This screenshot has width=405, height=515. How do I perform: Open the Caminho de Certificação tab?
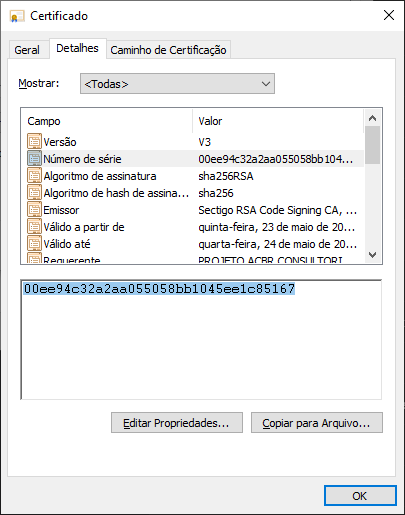click(x=168, y=50)
